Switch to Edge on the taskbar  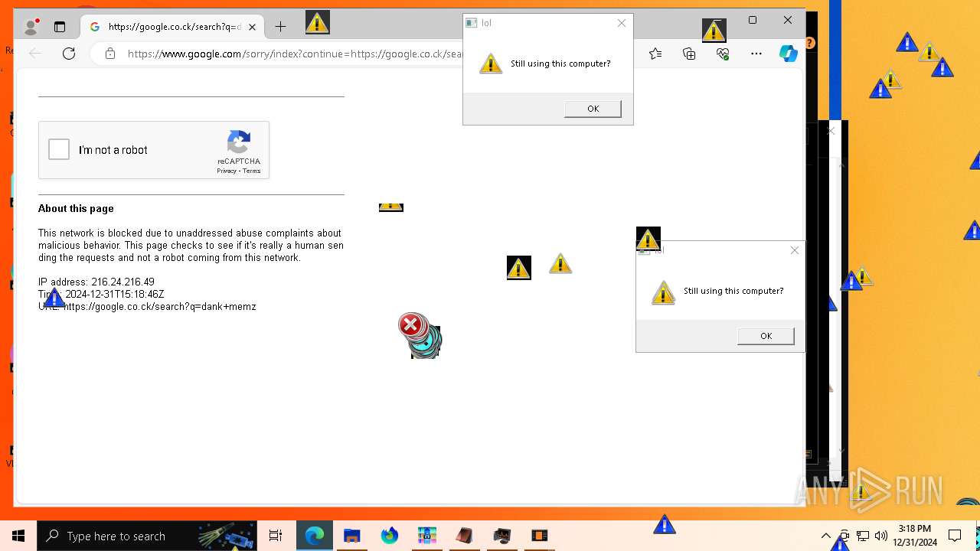[x=315, y=536]
